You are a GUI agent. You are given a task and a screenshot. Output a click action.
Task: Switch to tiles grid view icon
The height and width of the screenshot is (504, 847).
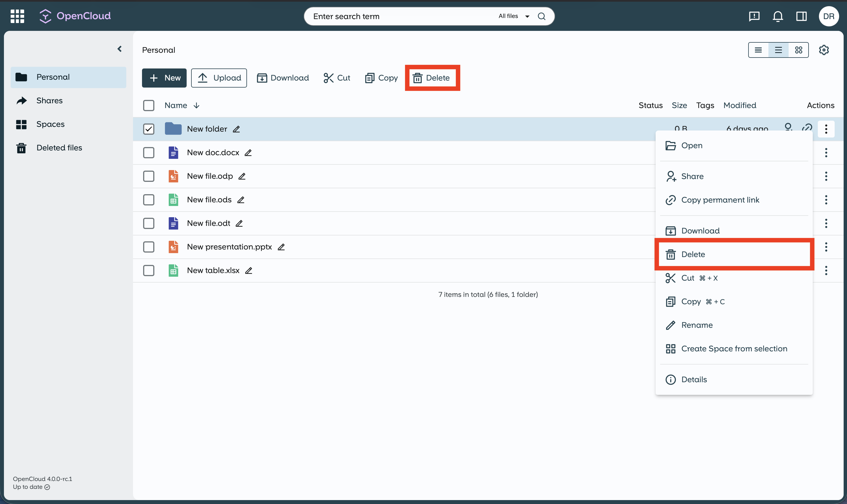(798, 50)
